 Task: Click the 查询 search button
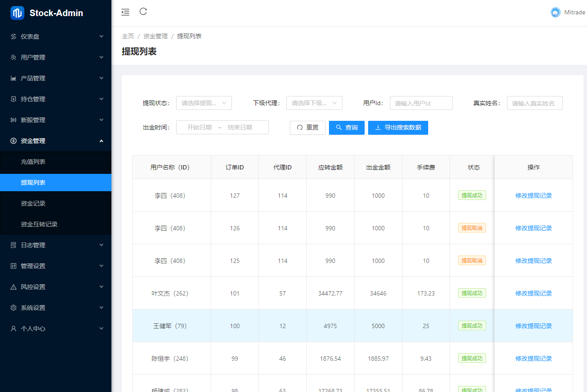[346, 128]
